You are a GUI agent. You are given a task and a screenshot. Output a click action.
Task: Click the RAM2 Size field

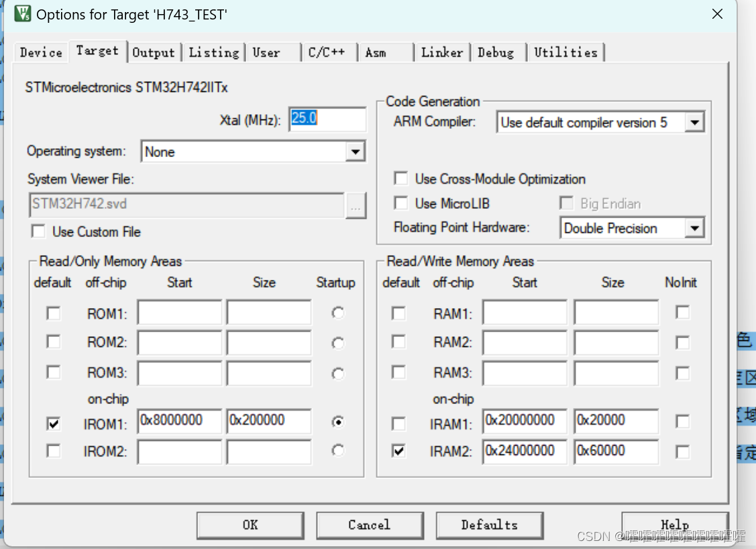tap(616, 342)
